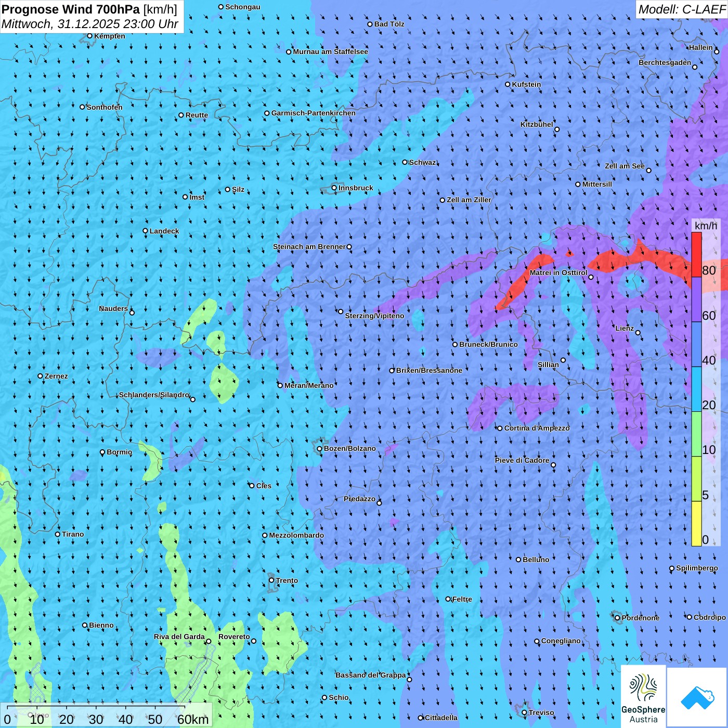Viewport: 728px width, 728px height.
Task: Click the 'Cittadella' label
Action: [441, 718]
